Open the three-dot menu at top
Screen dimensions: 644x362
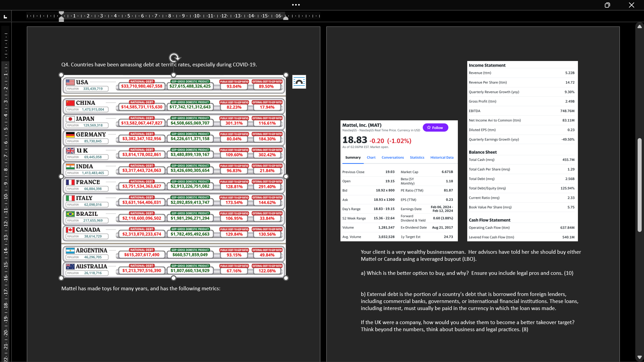(296, 5)
